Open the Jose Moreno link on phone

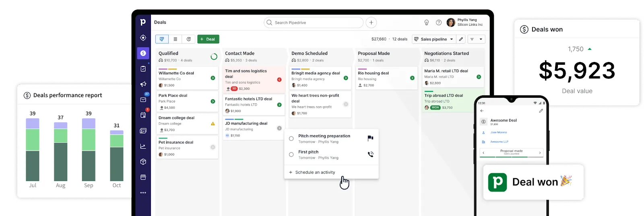[498, 132]
